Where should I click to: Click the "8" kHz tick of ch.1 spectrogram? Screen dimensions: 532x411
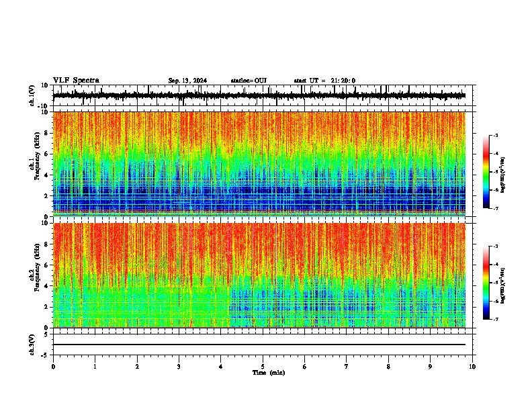(x=47, y=133)
